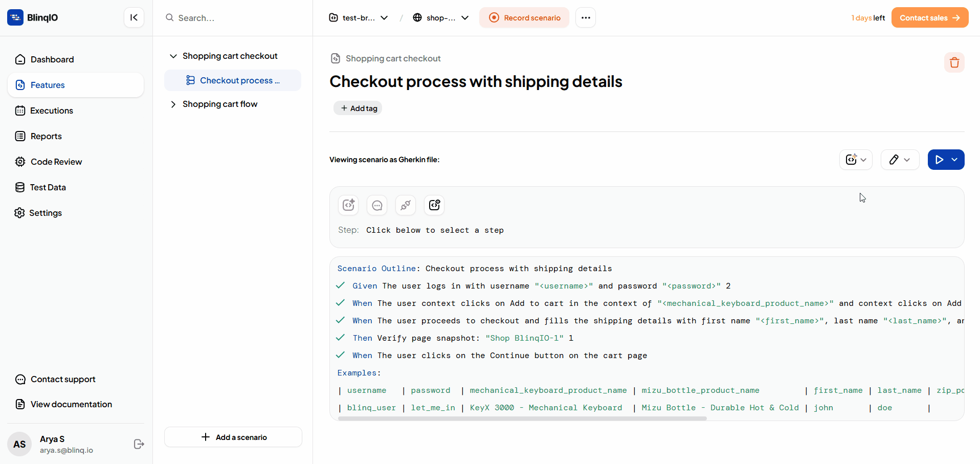Click the AI sparkle step icon
This screenshot has width=980, height=464.
[348, 205]
